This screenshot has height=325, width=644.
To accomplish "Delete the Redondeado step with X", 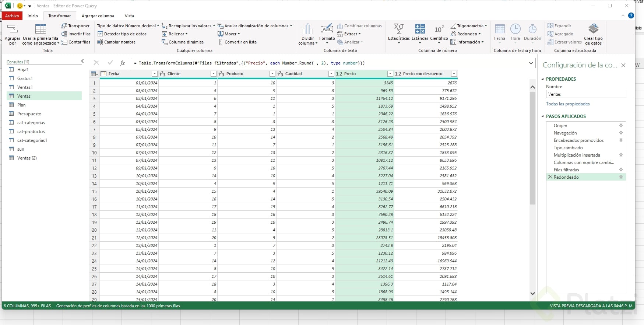I will [550, 177].
